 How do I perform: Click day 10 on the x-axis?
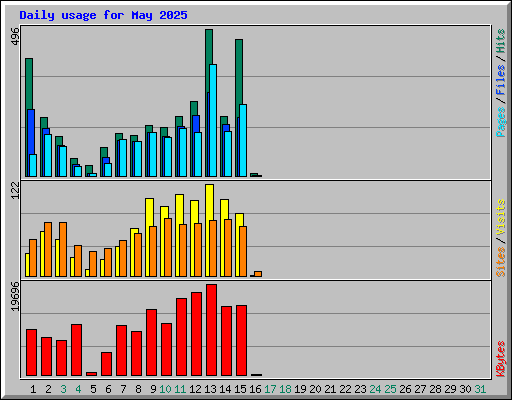(165, 389)
